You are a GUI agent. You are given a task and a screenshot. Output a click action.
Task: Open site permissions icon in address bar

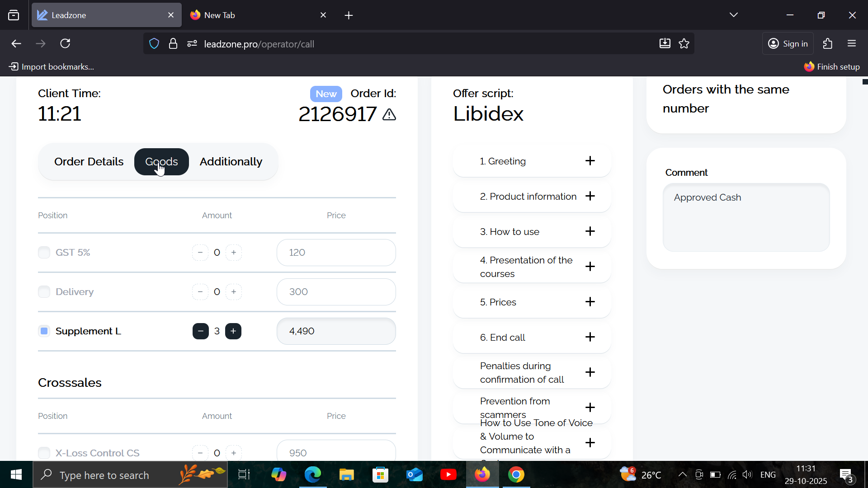[192, 44]
